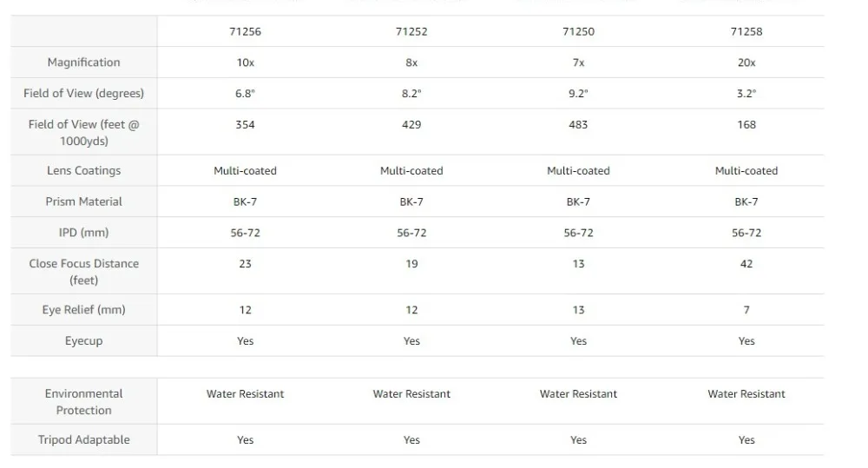
Task: Click the Environmental Protection row label
Action: coord(84,402)
